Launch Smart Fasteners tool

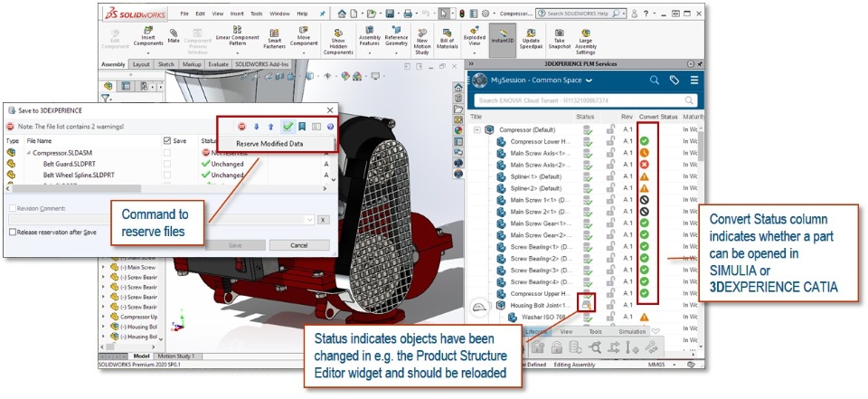click(x=274, y=39)
